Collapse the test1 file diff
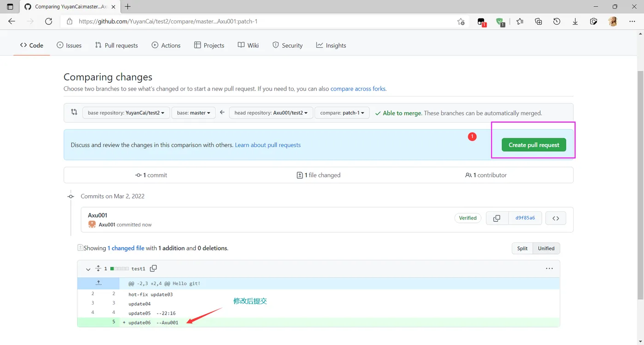The height and width of the screenshot is (345, 644). tap(88, 269)
